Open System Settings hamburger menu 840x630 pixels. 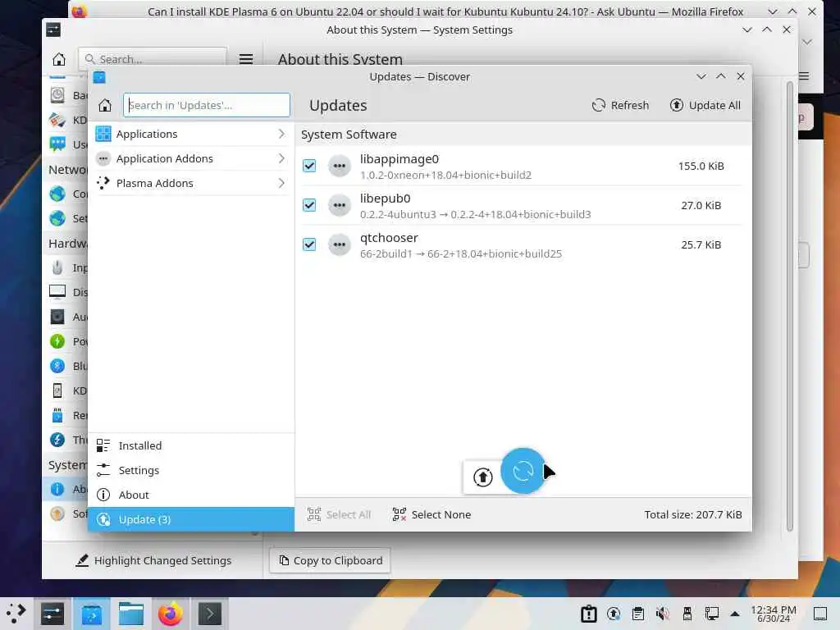tap(246, 59)
